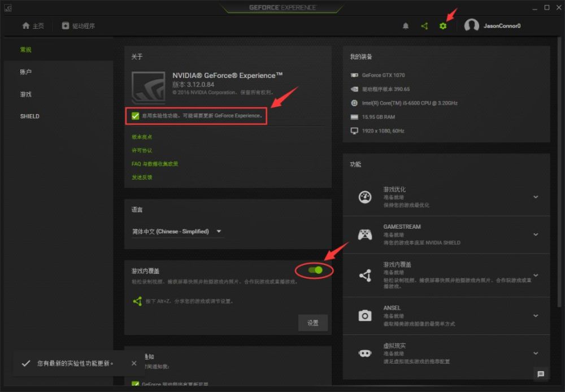The image size is (565, 392).
Task: Click the driver version 390.65 icon
Action: click(x=354, y=89)
